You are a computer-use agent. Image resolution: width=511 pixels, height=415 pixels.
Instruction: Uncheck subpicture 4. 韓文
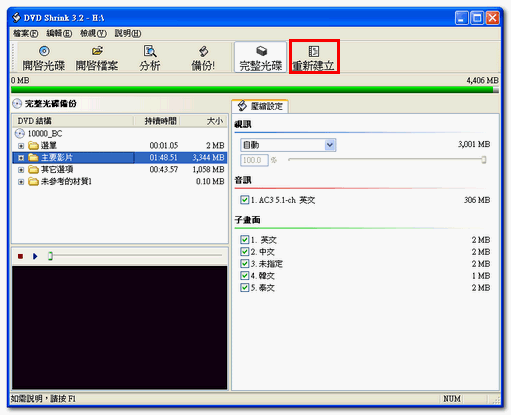(244, 276)
